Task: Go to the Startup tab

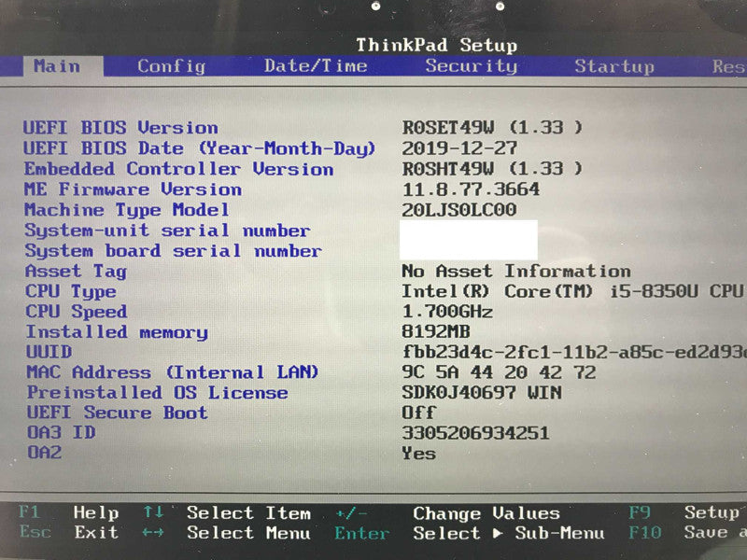Action: (x=614, y=66)
